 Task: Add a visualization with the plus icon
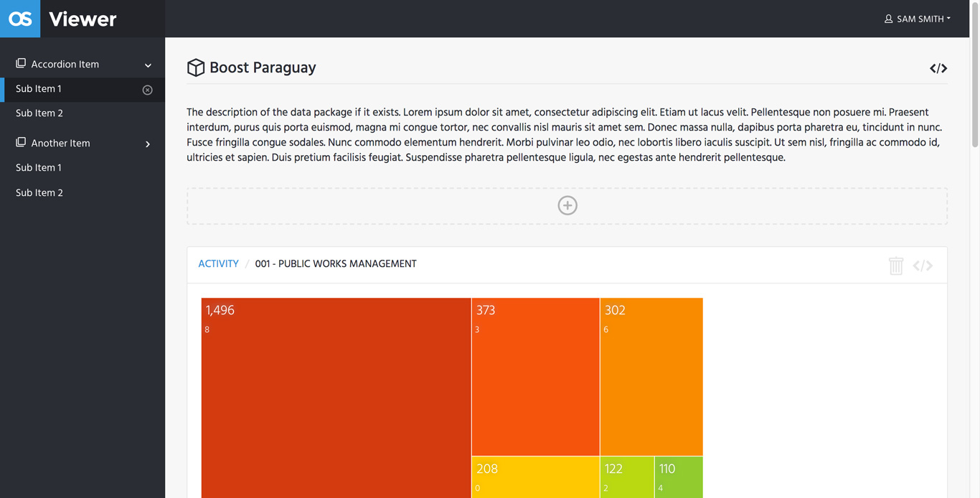(x=567, y=205)
